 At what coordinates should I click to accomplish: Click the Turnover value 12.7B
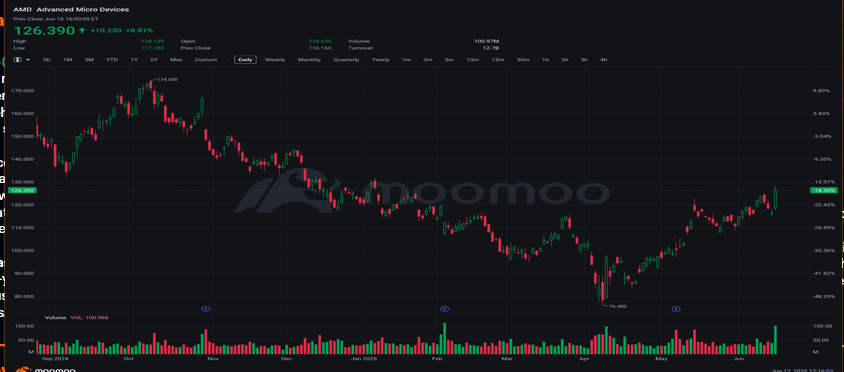click(x=491, y=48)
